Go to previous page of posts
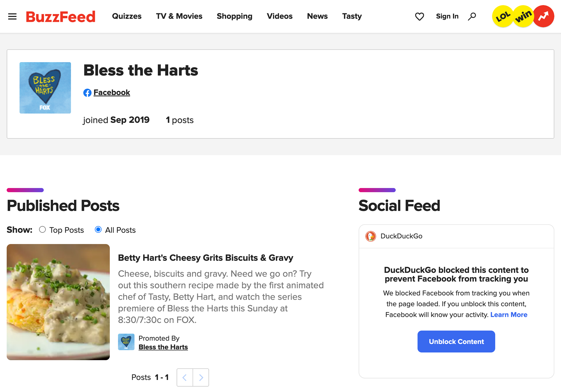 (x=185, y=377)
